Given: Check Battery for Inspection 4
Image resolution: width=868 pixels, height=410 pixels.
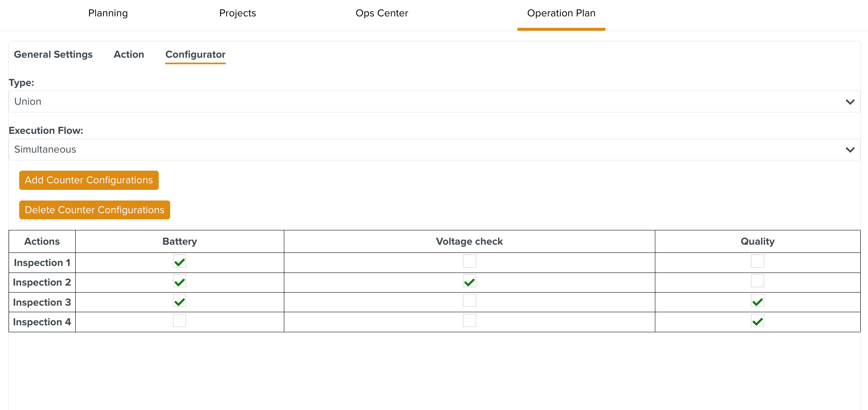Looking at the screenshot, I should 180,320.
